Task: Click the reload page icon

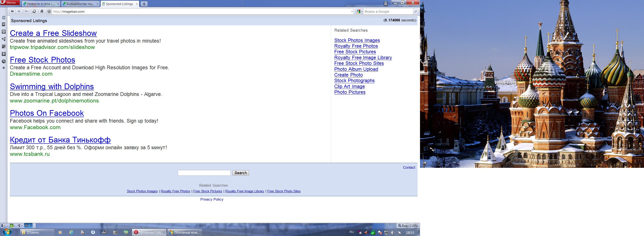Action: coord(34,11)
